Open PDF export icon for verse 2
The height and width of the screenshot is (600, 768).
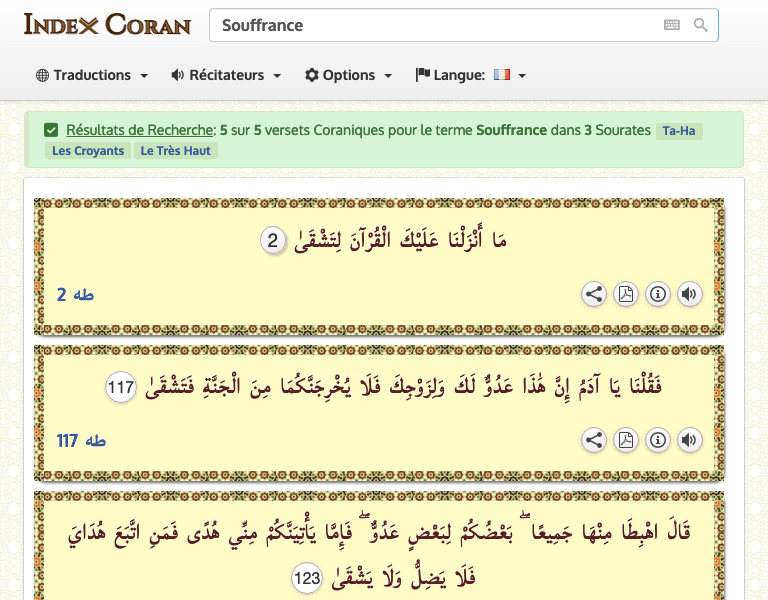pyautogui.click(x=626, y=294)
